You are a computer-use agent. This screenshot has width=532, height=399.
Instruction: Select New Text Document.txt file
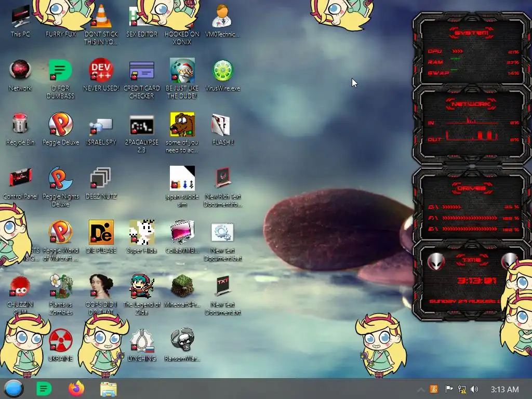tap(222, 296)
